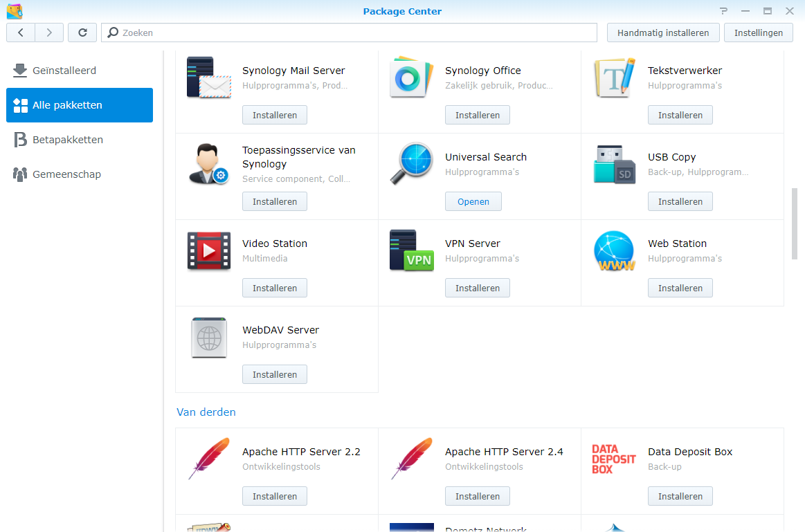805x532 pixels.
Task: Install Web Station
Action: tap(680, 288)
